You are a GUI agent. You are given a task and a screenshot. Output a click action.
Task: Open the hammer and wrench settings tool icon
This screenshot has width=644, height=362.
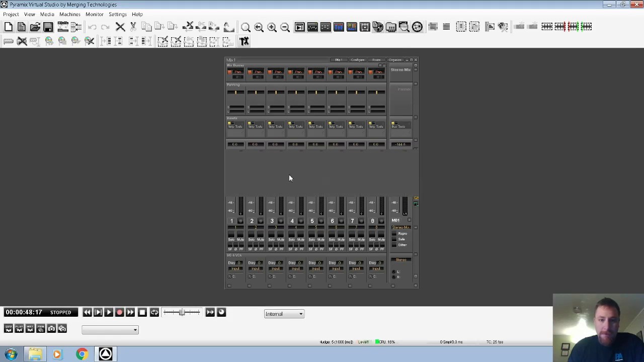click(x=245, y=41)
